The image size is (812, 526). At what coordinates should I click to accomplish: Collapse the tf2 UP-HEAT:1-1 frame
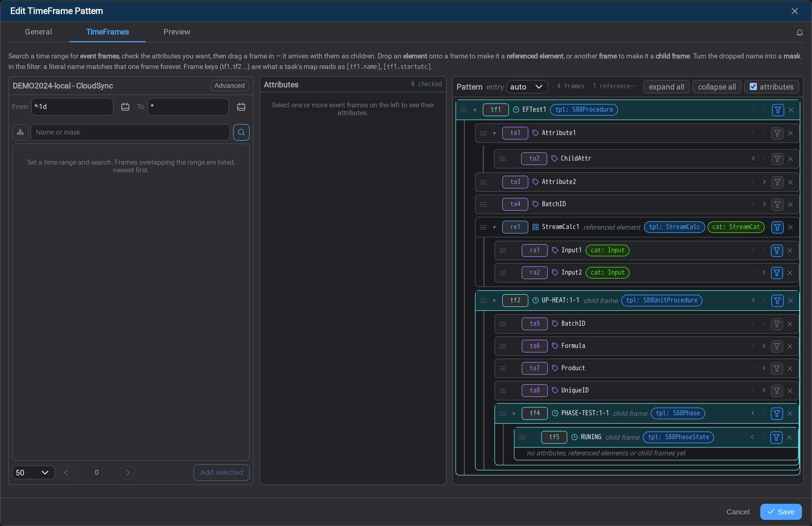pyautogui.click(x=494, y=301)
